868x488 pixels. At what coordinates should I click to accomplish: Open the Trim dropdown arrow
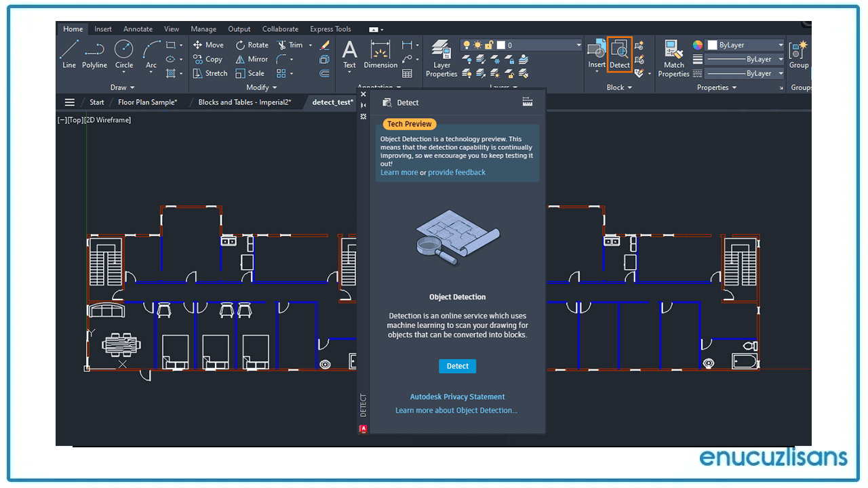pyautogui.click(x=311, y=45)
